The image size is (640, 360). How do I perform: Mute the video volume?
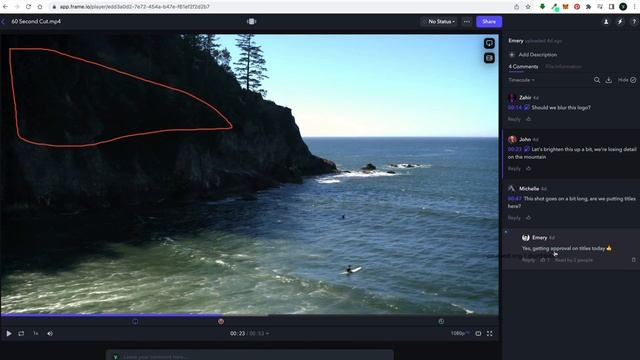(50, 333)
